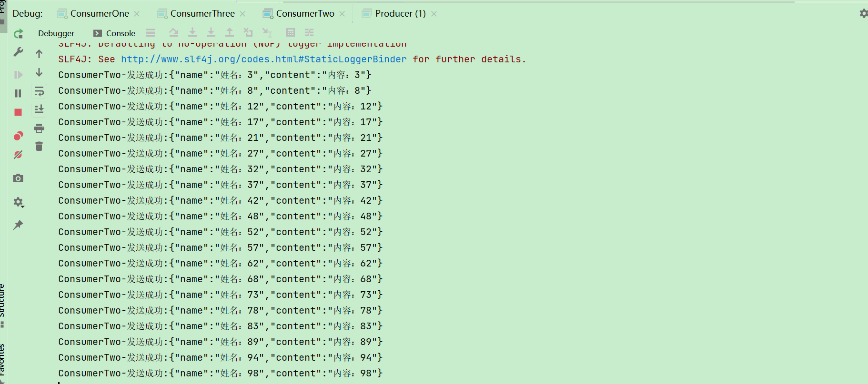Open the debug settings gear in the left toolbar
This screenshot has height=384, width=868.
click(18, 202)
